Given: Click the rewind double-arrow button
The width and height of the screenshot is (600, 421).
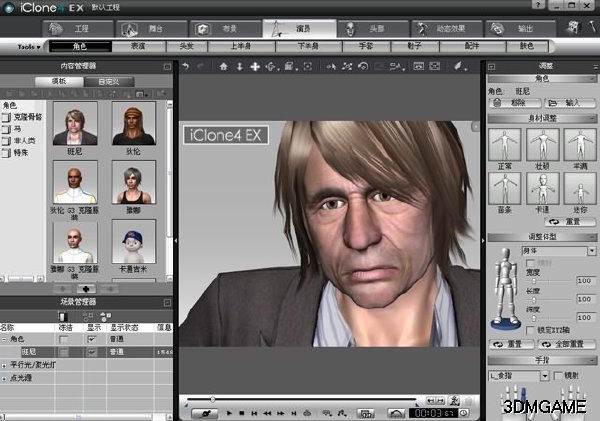Looking at the screenshot, I should coord(267,413).
